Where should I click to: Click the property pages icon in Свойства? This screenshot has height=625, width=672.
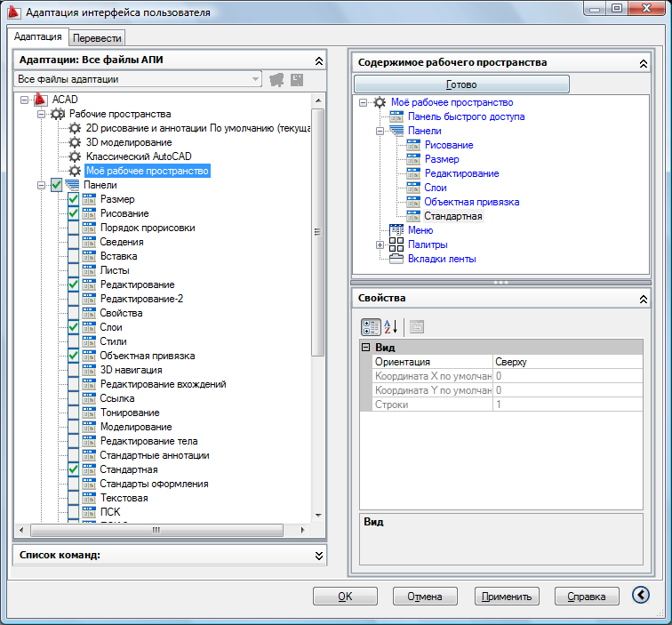pos(417,327)
